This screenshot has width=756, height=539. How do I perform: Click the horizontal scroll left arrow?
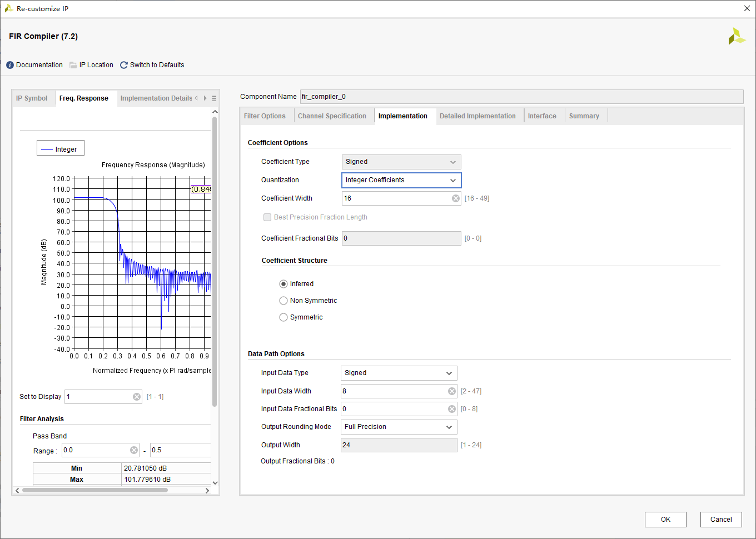[x=17, y=490]
